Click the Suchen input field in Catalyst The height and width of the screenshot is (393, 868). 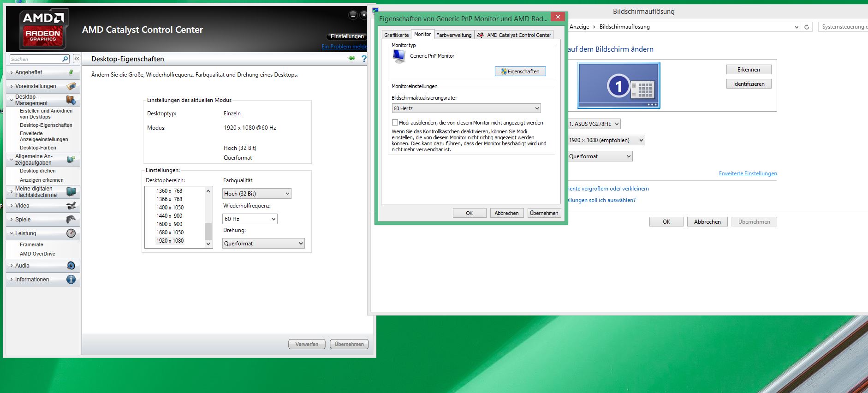(x=36, y=59)
